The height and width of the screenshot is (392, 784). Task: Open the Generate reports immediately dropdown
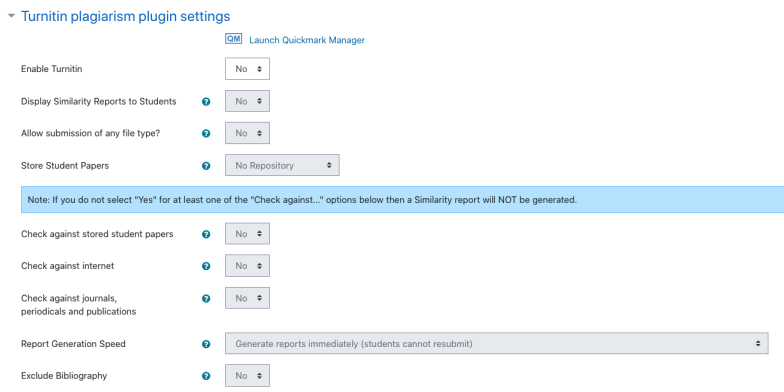click(496, 344)
